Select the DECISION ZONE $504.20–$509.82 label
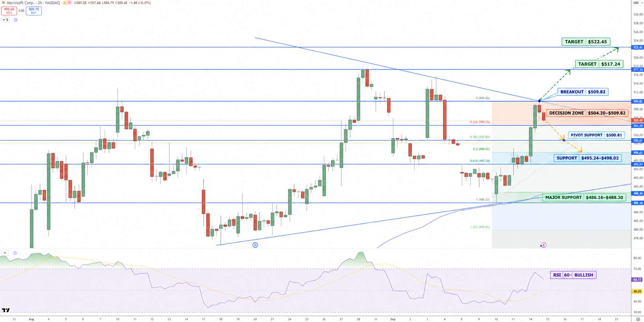The image size is (644, 322). 587,113
